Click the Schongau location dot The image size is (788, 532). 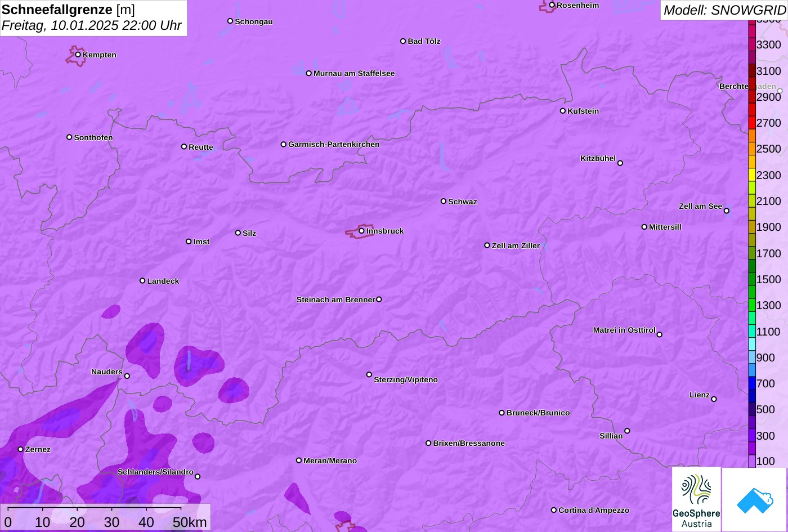(x=230, y=21)
